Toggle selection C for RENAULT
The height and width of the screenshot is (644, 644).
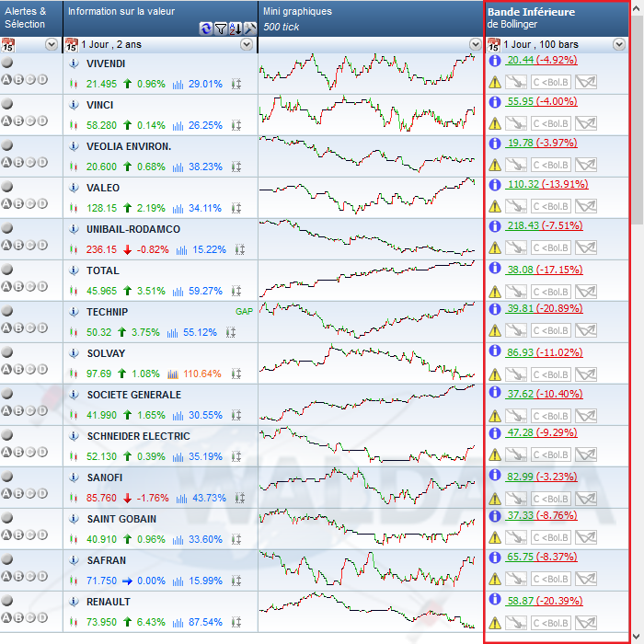click(x=30, y=617)
